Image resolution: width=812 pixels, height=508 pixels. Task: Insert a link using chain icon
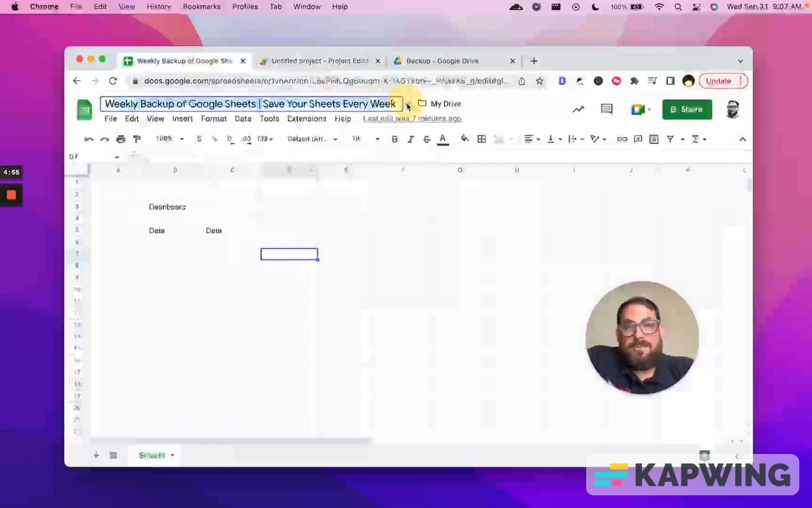(622, 139)
